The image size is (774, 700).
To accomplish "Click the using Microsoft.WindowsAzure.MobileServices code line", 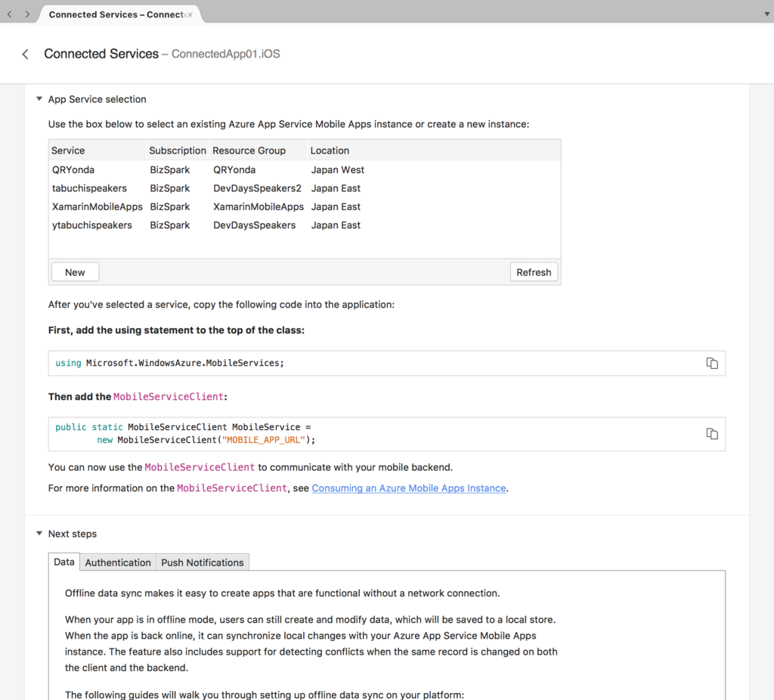I will pyautogui.click(x=170, y=363).
